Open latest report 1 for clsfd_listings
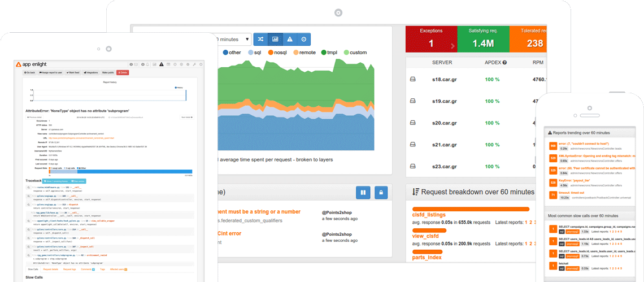 (x=526, y=223)
